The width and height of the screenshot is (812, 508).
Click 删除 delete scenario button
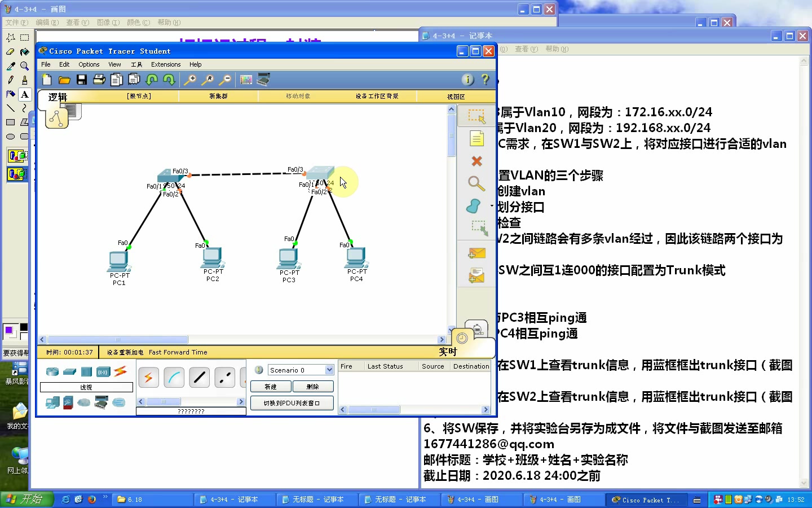[x=313, y=387]
